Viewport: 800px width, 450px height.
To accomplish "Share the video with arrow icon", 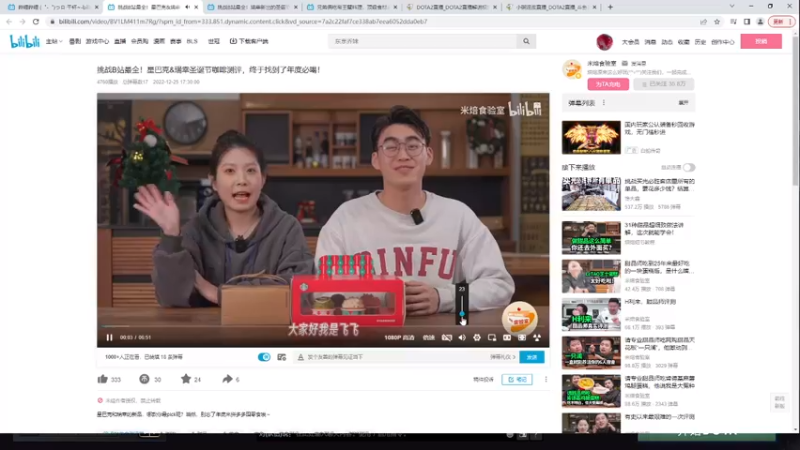I will [x=228, y=379].
